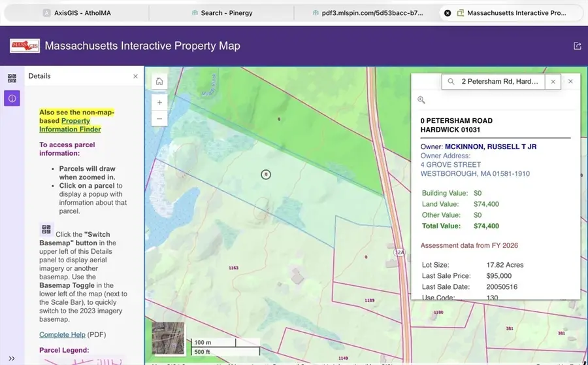Click the zoom-to magnifier icon in popup
The height and width of the screenshot is (365, 588).
coord(421,100)
